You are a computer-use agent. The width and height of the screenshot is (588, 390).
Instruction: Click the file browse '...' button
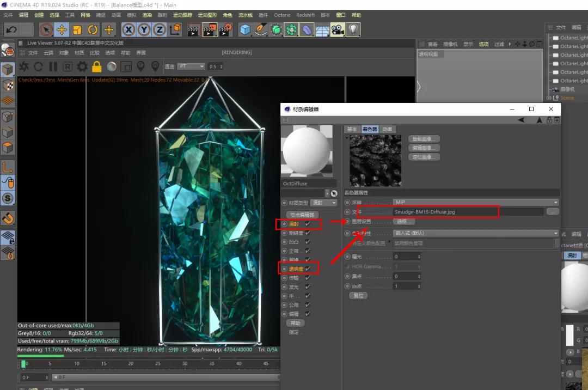pos(553,212)
